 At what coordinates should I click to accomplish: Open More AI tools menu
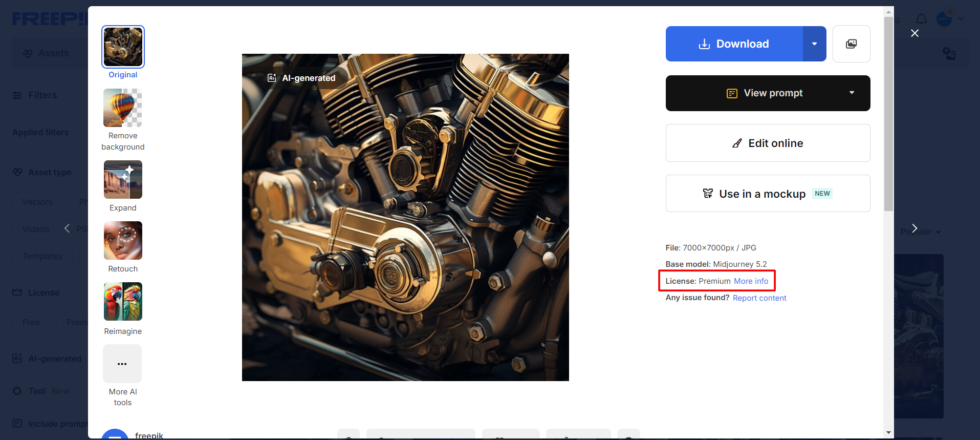coord(122,364)
